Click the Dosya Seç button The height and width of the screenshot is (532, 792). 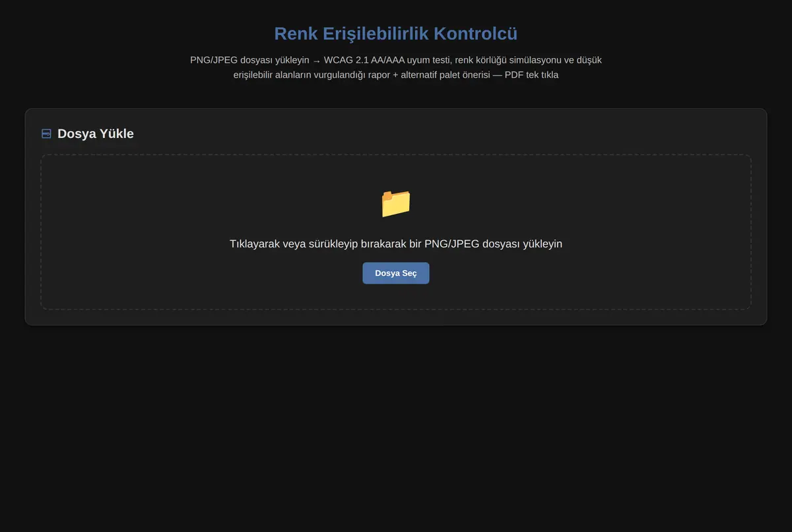[x=396, y=273]
